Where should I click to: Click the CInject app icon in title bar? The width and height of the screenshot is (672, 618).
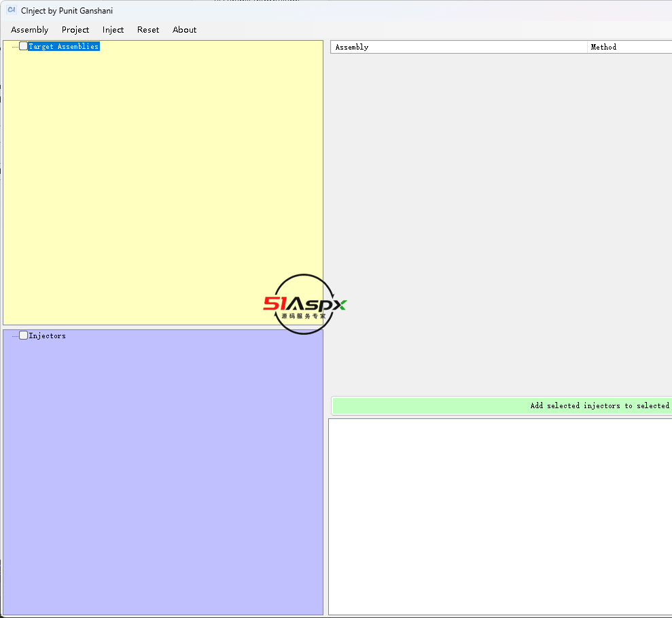point(12,10)
